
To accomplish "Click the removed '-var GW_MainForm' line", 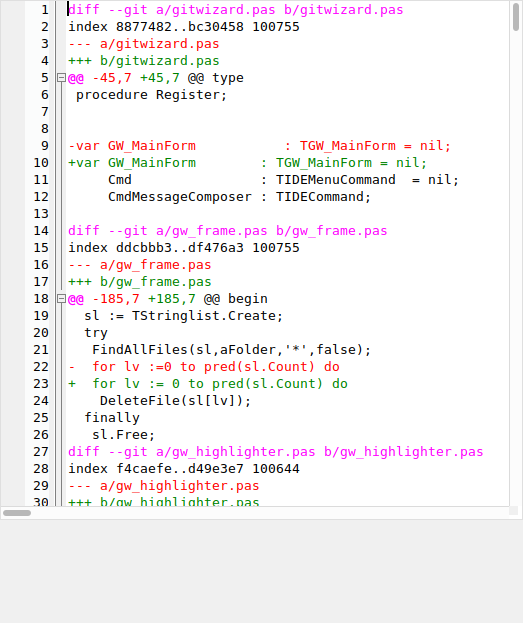I will pyautogui.click(x=260, y=145).
